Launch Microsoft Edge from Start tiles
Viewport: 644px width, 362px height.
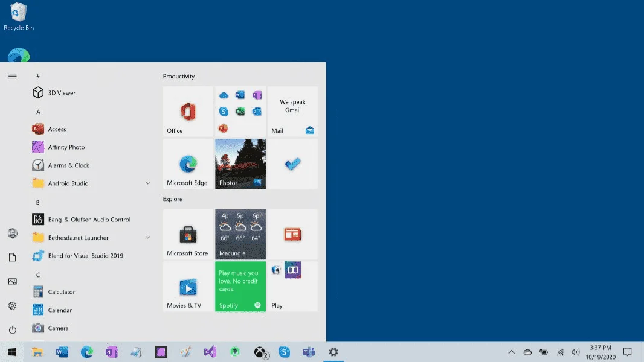coord(188,164)
